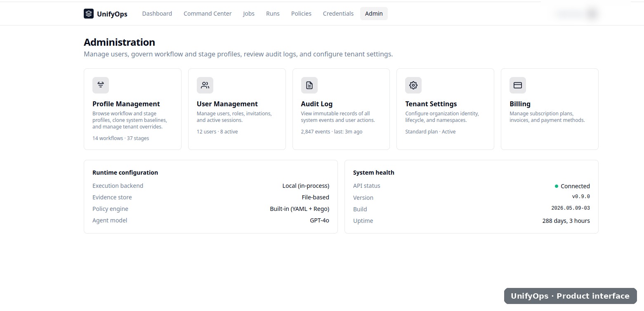The image size is (644, 311).
Task: Click the 'File-based' value
Action: pos(316,197)
